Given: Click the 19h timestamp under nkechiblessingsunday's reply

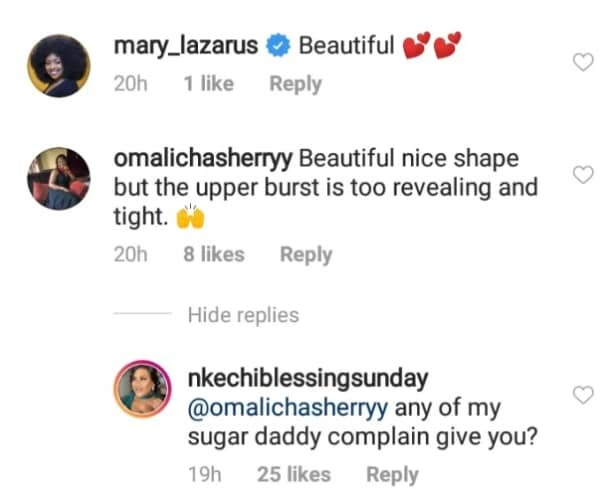Looking at the screenshot, I should click(206, 475).
